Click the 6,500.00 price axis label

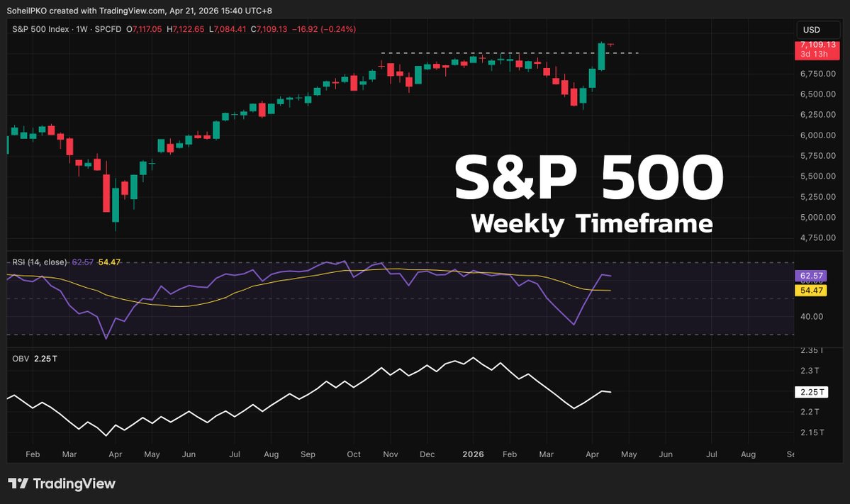(818, 94)
